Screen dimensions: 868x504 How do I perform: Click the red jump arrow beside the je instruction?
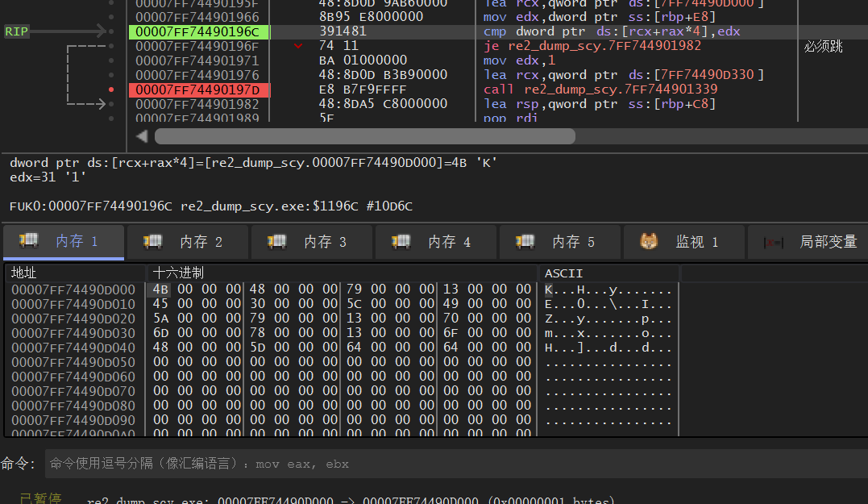[298, 46]
